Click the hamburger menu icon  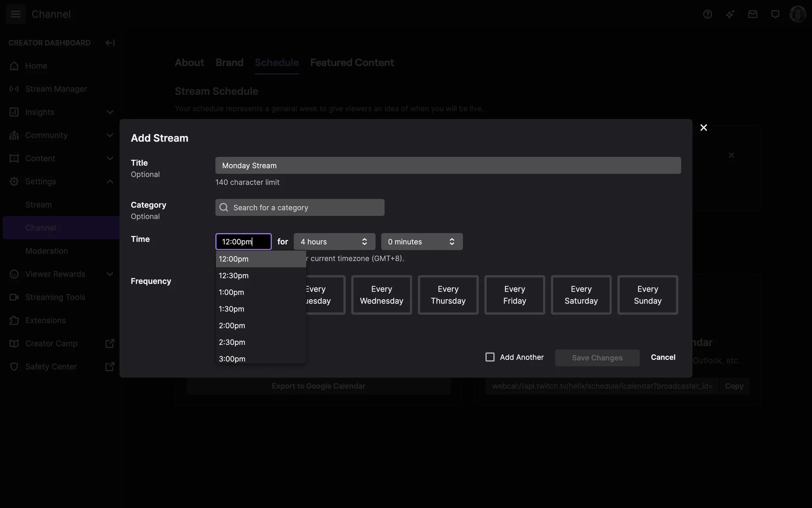coord(16,14)
